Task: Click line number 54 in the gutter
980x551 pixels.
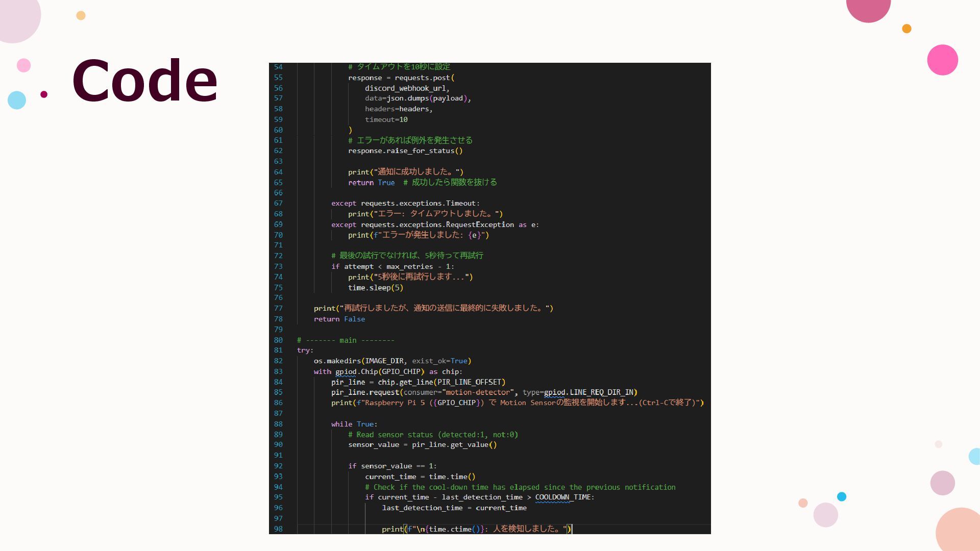Action: coord(278,67)
